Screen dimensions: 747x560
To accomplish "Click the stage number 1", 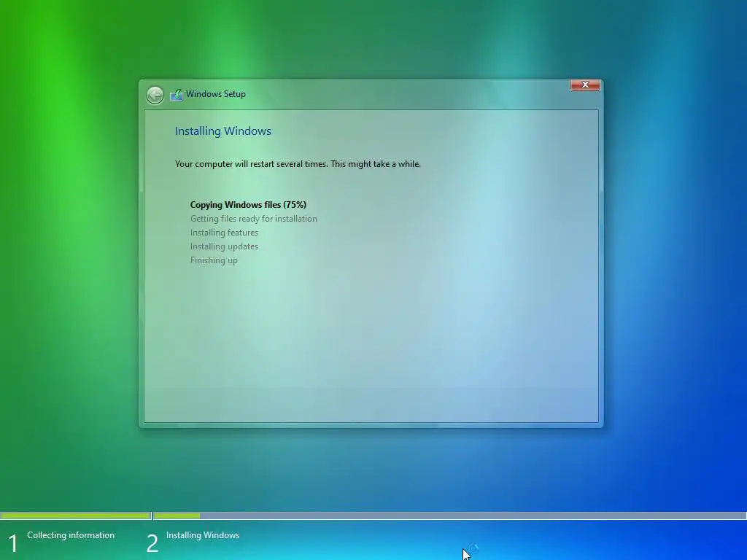I will pos(13,543).
